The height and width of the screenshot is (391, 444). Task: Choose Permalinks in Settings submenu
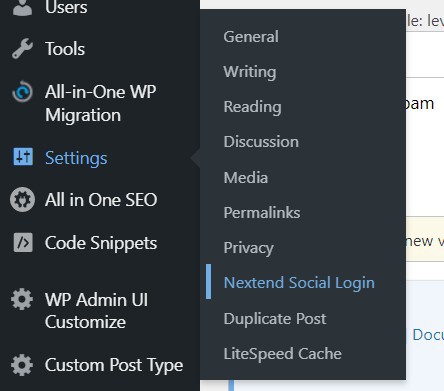coord(262,212)
